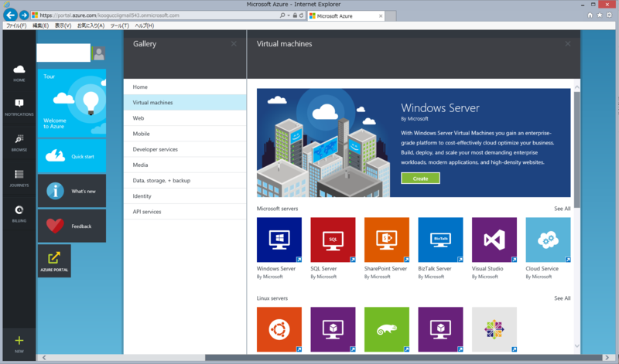Click the browser Back arrow button
619x364 pixels.
11,15
